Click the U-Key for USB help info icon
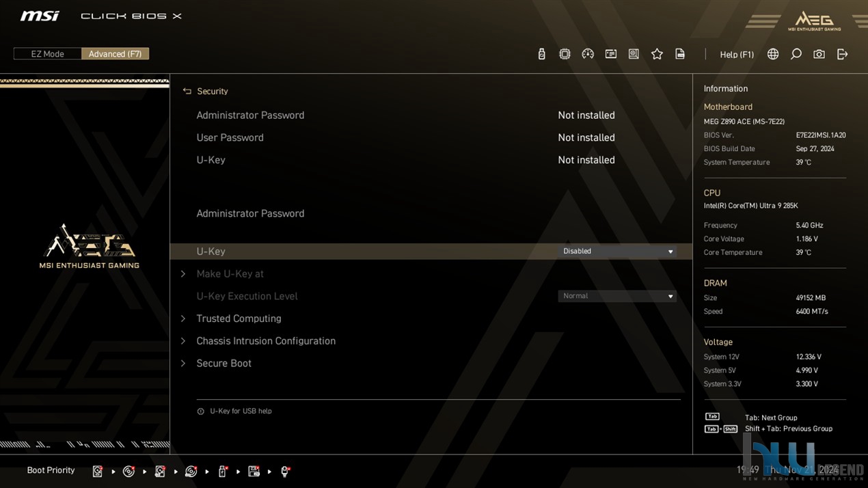868x488 pixels. tap(200, 411)
